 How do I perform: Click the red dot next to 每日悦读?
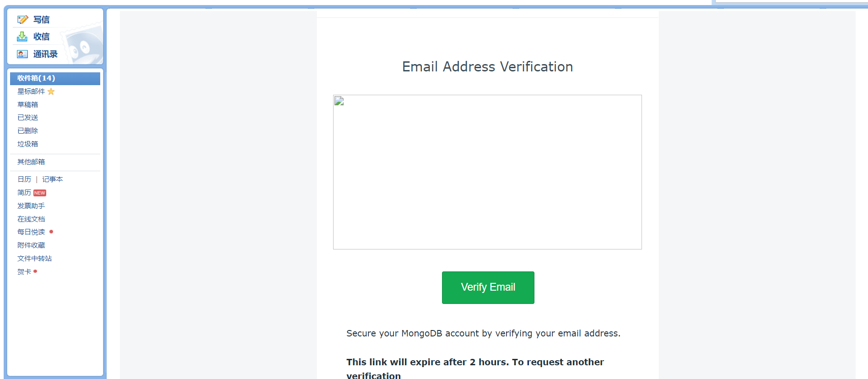click(x=51, y=232)
